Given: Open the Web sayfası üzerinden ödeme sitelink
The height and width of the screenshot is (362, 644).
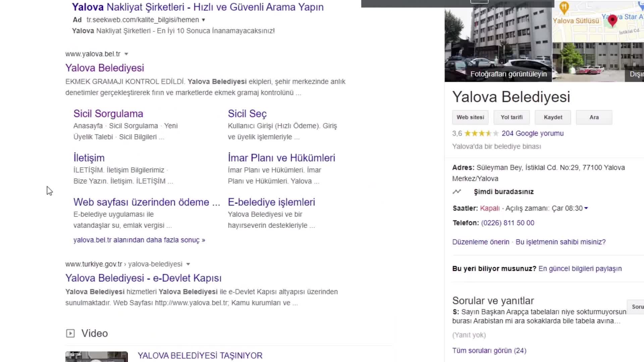Looking at the screenshot, I should (x=147, y=202).
